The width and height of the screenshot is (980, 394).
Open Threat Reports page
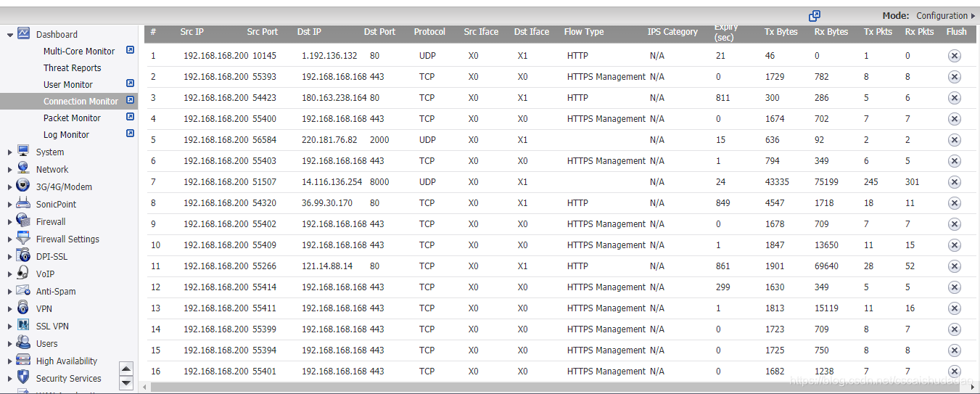pos(72,67)
